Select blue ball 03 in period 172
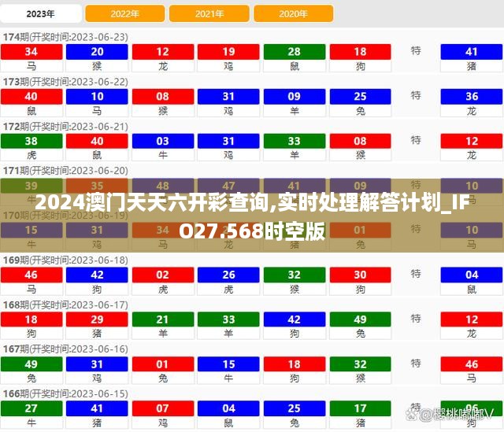Screen dimensions: 504x432 163,141
